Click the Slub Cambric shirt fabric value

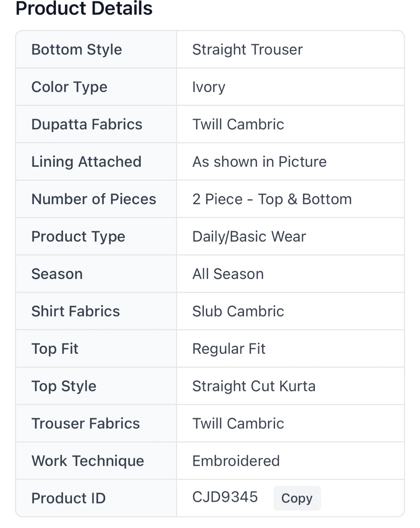point(238,311)
